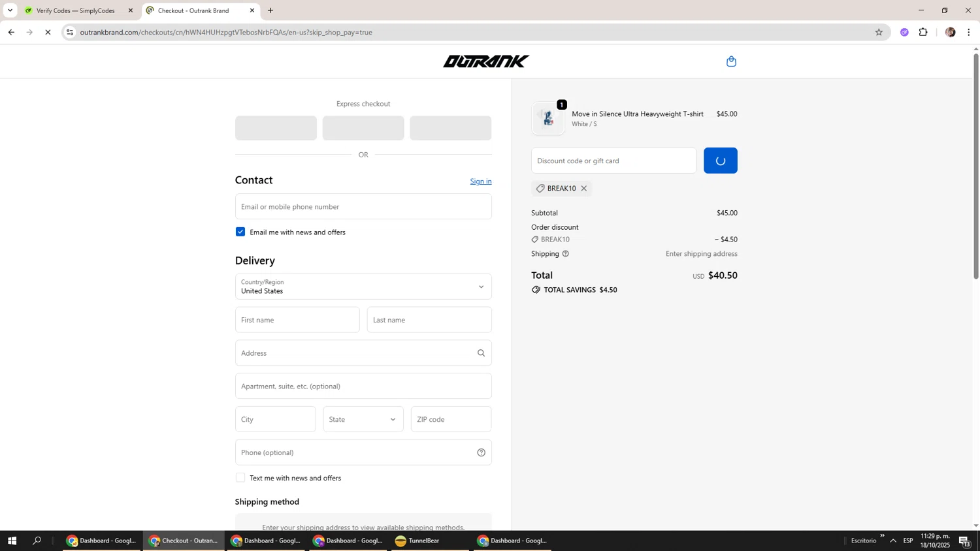Show hidden system tray icons
Screen dimensions: 980x551
pyautogui.click(x=893, y=541)
